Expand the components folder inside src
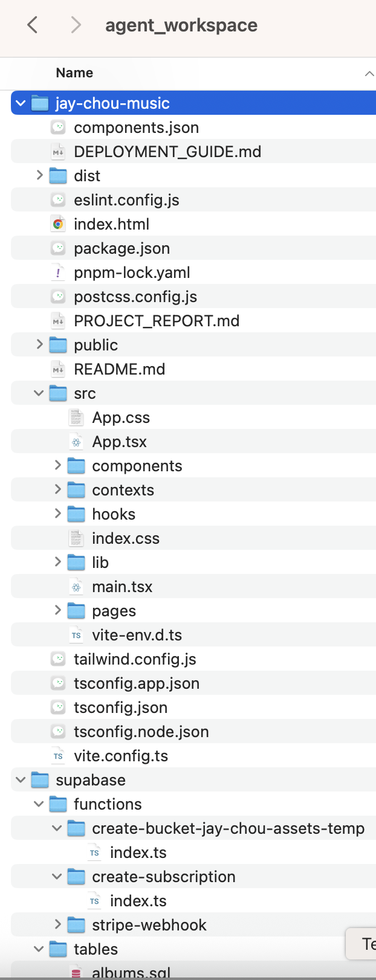This screenshot has height=980, width=376. point(57,465)
